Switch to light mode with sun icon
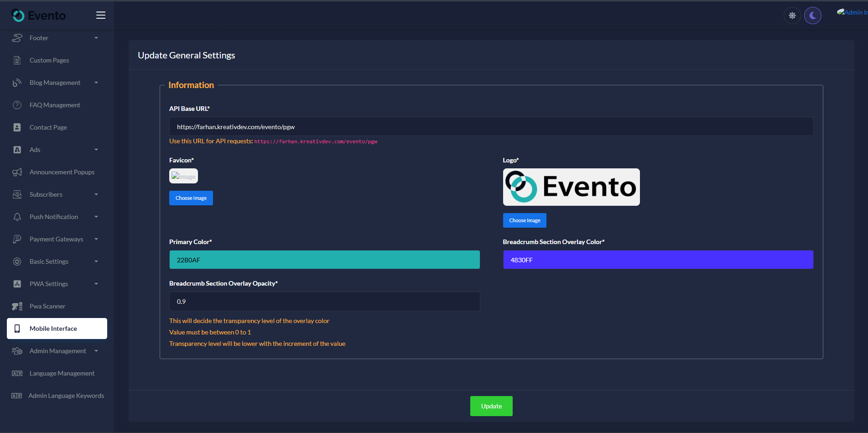 click(792, 16)
